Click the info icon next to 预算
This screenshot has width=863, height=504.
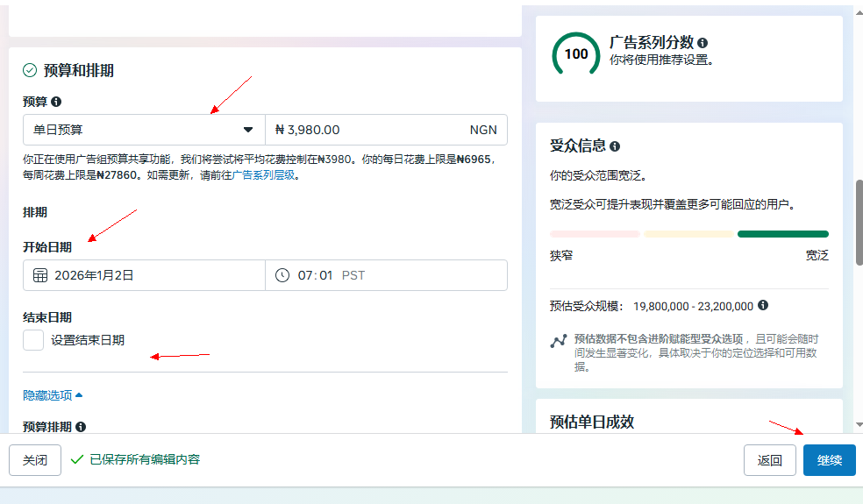coord(56,102)
